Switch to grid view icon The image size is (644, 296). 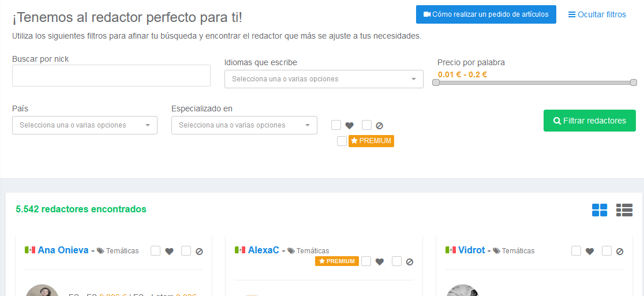599,210
